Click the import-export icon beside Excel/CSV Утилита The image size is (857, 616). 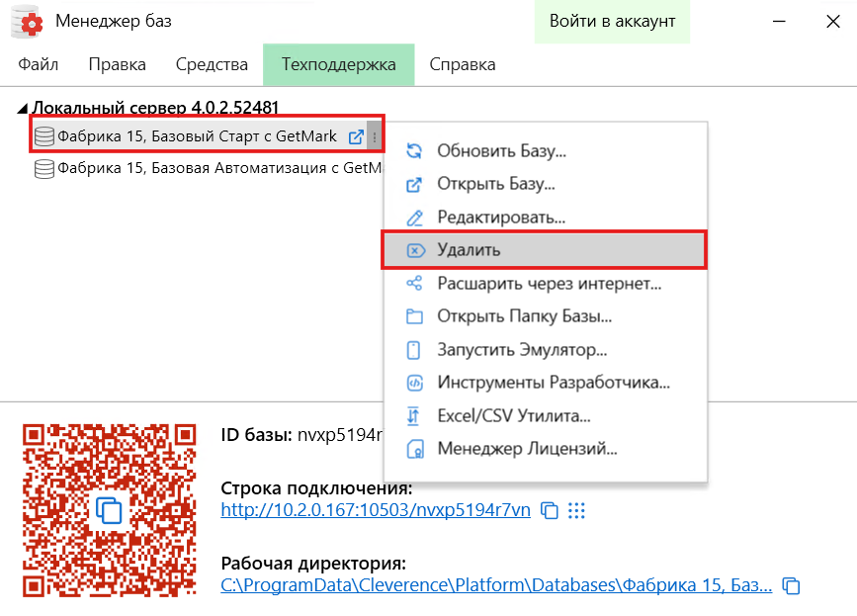point(413,416)
